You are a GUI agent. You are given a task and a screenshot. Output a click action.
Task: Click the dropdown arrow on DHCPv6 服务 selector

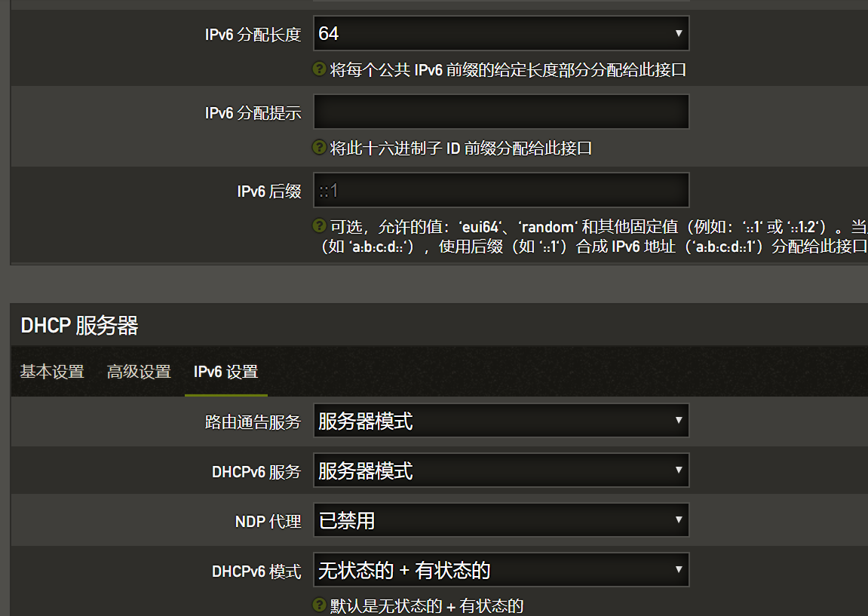[677, 470]
